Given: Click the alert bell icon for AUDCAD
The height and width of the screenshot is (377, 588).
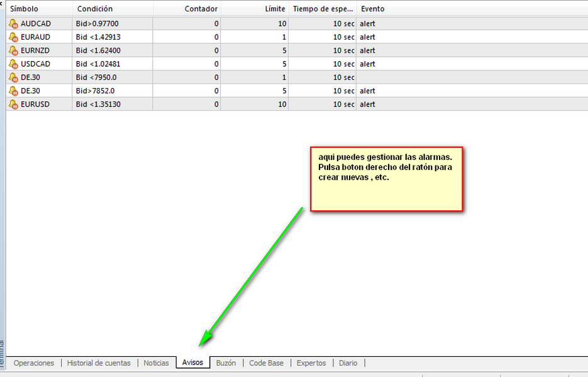Looking at the screenshot, I should point(13,24).
